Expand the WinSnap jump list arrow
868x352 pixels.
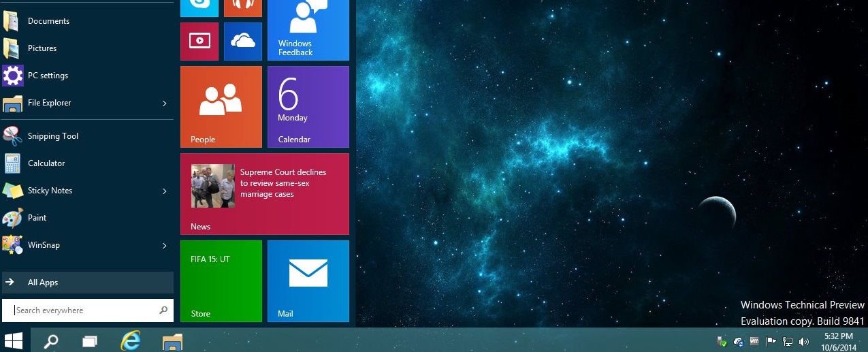[164, 246]
